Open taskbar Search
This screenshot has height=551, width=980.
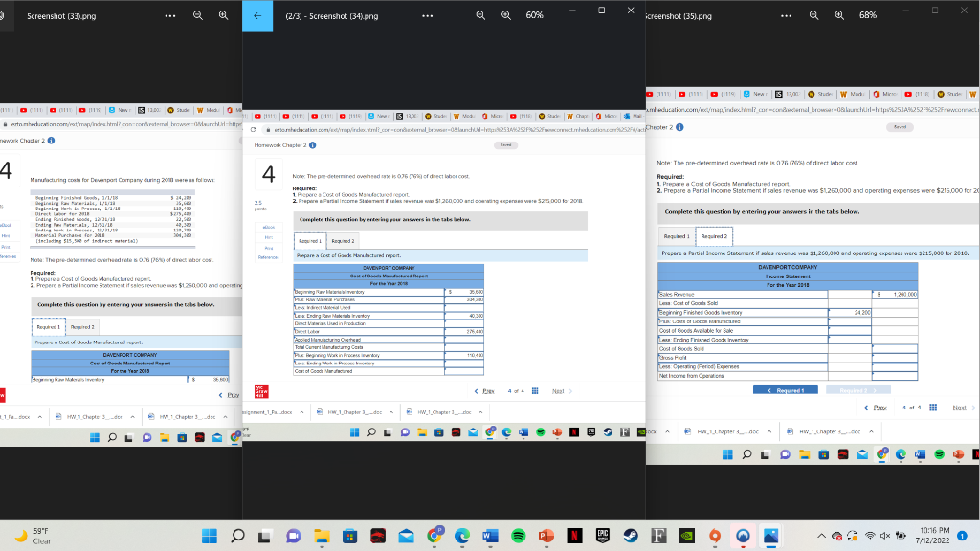click(x=237, y=536)
